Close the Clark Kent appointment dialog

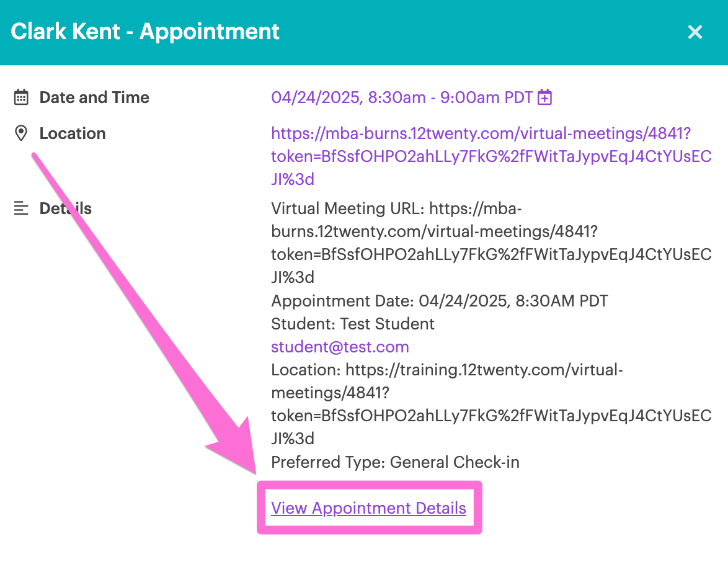click(695, 32)
